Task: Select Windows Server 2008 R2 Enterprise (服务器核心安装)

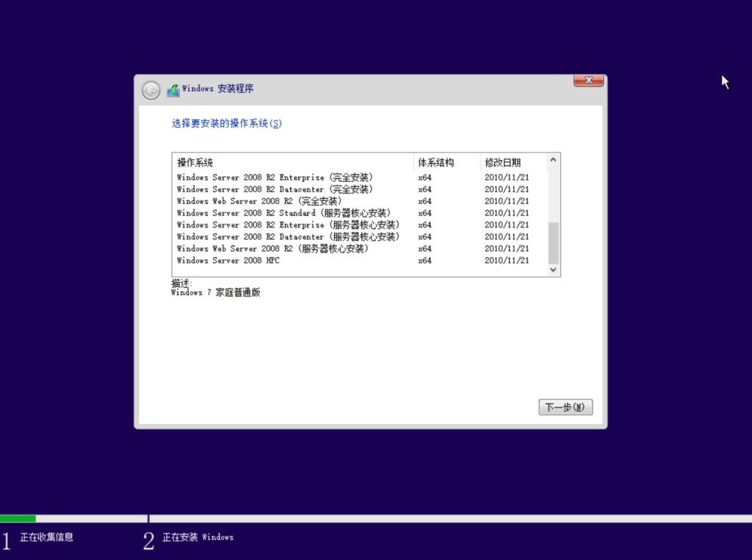Action: tap(288, 225)
